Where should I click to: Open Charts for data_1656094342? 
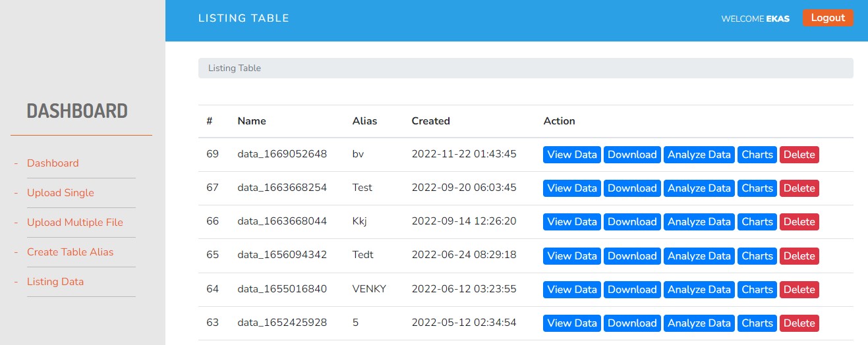(757, 256)
